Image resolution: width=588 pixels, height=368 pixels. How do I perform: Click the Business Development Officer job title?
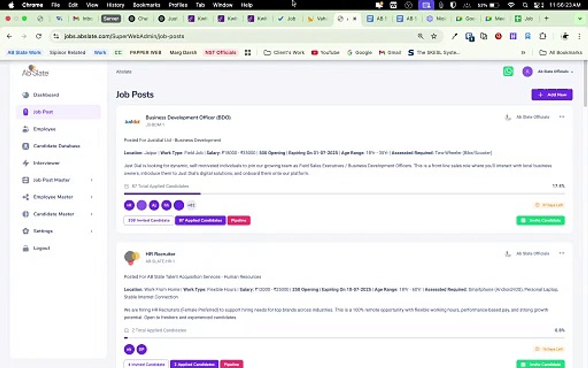coord(188,118)
